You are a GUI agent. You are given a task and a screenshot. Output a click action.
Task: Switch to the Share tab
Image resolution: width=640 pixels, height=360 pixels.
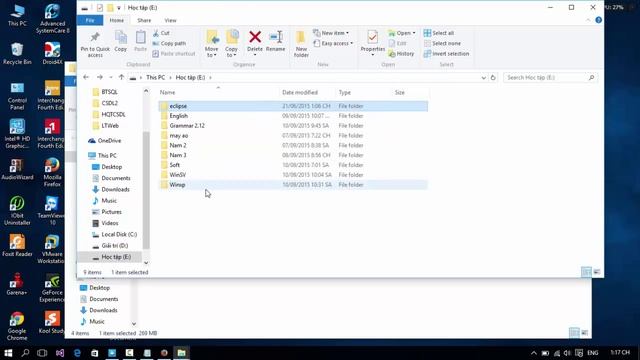144,20
